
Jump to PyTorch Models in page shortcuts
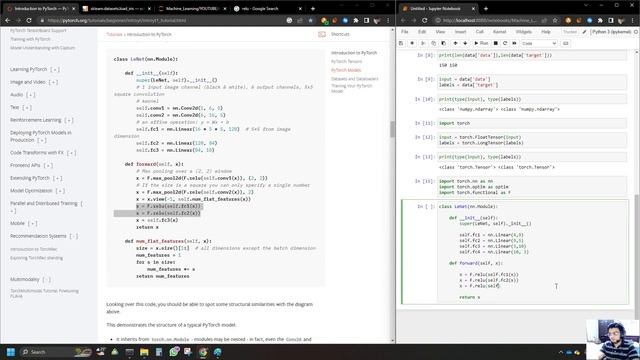click(x=346, y=70)
